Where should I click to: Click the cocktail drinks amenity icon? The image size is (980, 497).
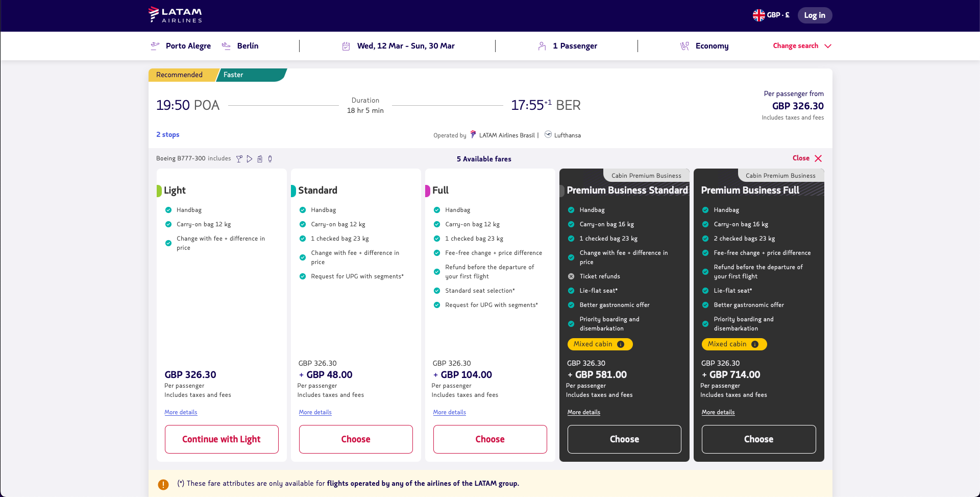(x=239, y=159)
